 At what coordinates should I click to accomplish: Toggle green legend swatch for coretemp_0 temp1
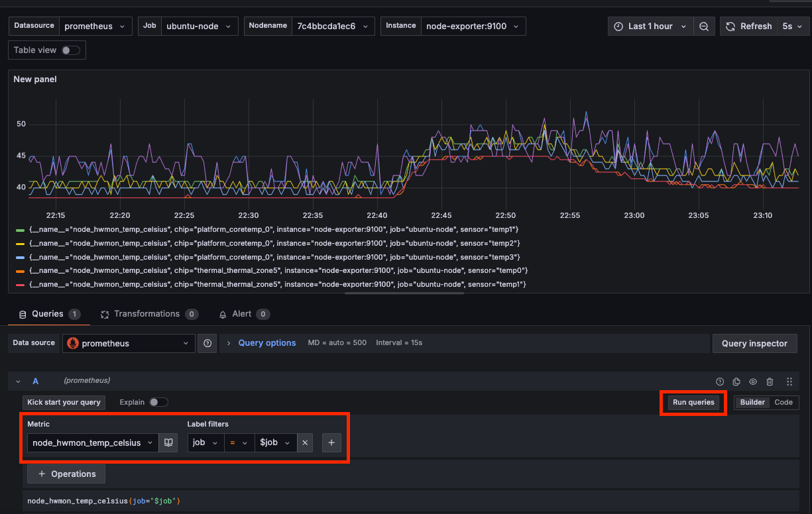pyautogui.click(x=20, y=229)
